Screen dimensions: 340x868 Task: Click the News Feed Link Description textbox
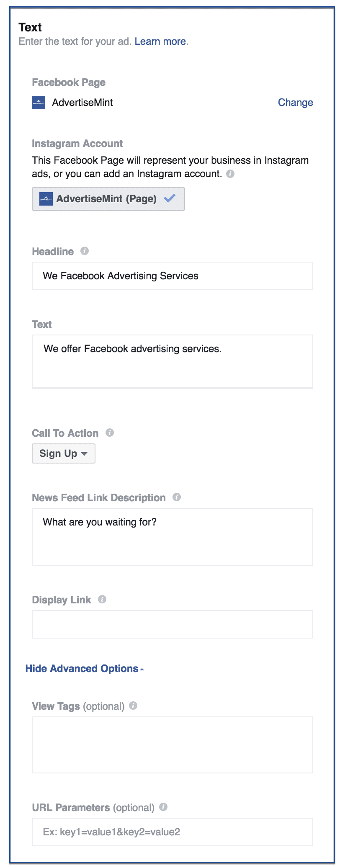pyautogui.click(x=173, y=537)
